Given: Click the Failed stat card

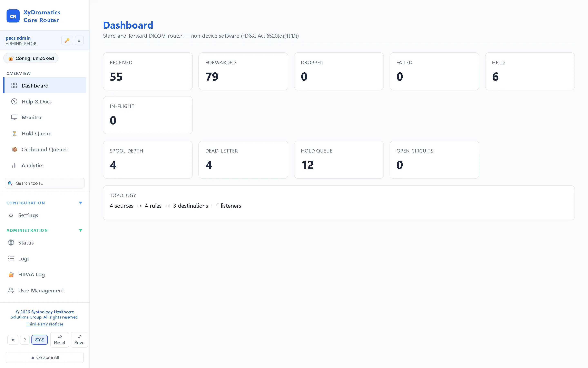Looking at the screenshot, I should [434, 71].
